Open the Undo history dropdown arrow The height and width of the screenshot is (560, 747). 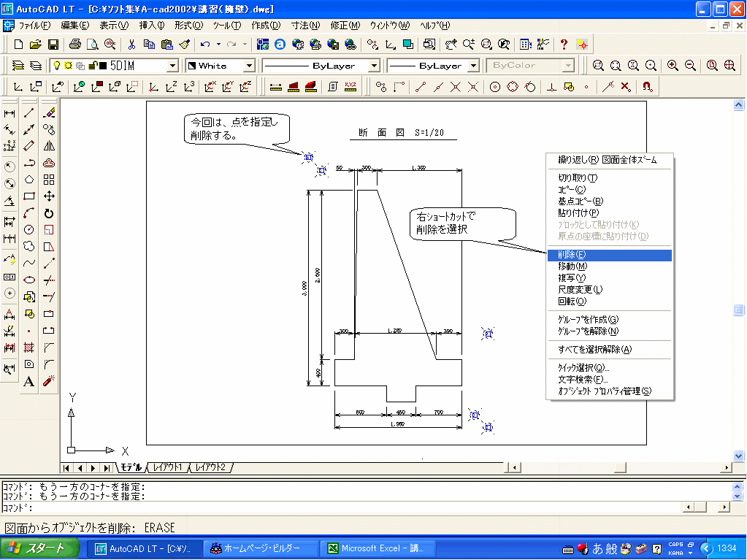(218, 45)
